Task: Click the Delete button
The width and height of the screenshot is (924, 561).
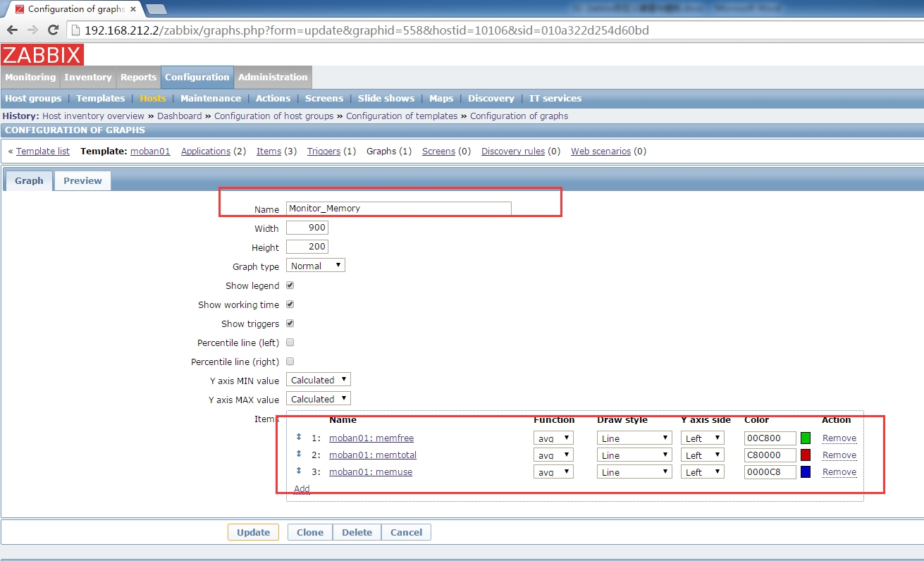Action: [357, 532]
